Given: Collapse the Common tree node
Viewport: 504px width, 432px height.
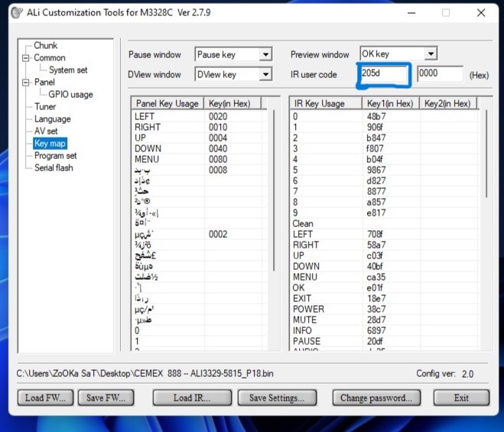Looking at the screenshot, I should click(x=26, y=58).
